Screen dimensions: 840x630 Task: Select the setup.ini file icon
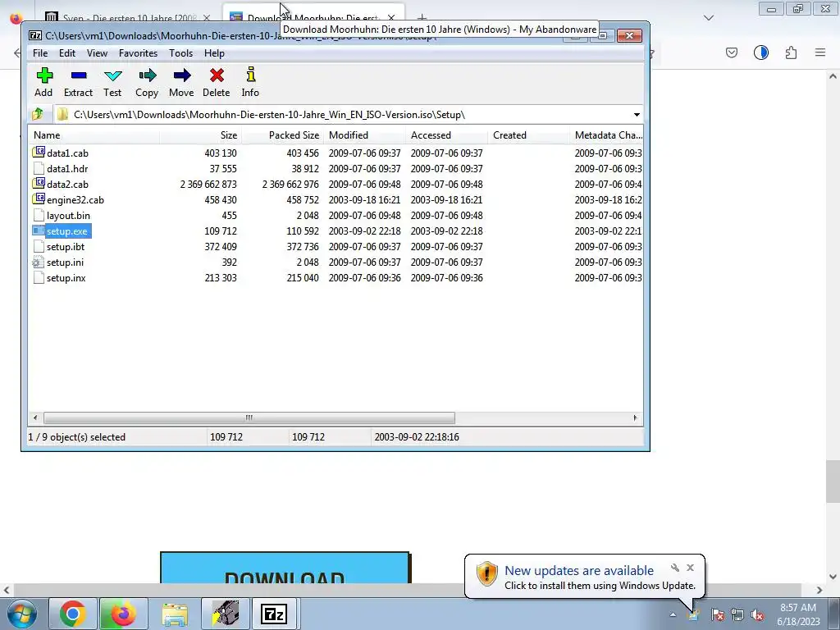(38, 262)
